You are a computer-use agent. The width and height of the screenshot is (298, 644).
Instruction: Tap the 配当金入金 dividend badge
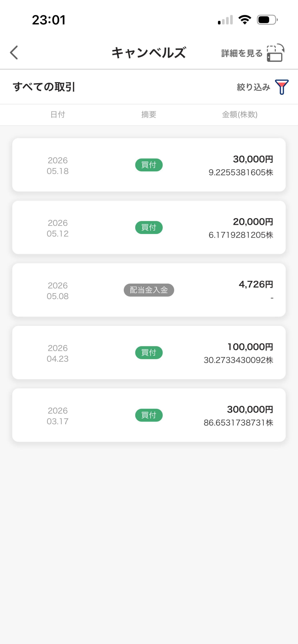[149, 290]
